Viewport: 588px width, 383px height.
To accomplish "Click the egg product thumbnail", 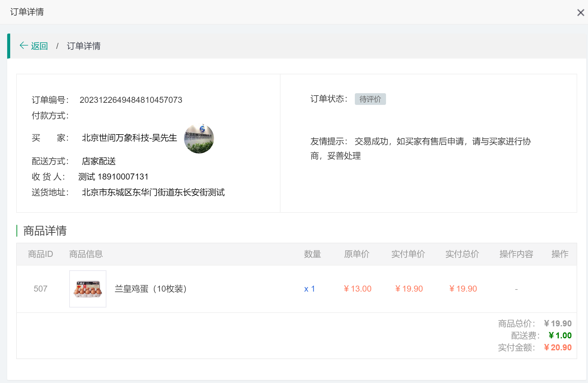I will click(x=88, y=289).
